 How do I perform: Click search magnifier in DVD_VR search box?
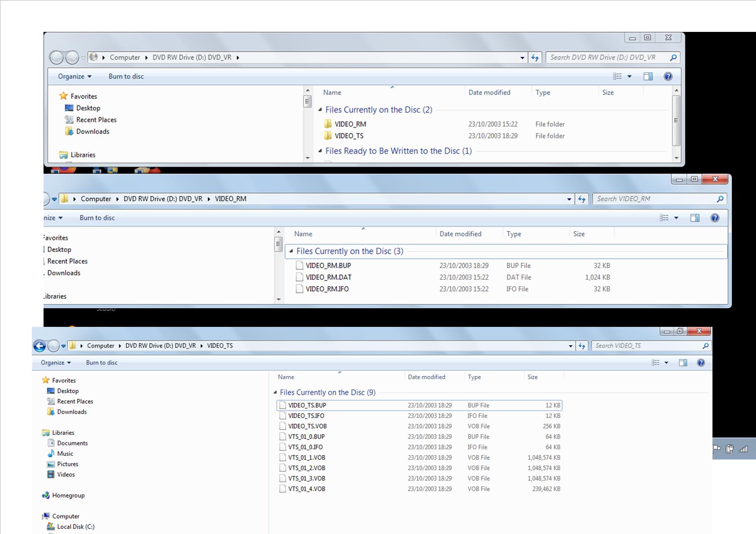pos(673,57)
